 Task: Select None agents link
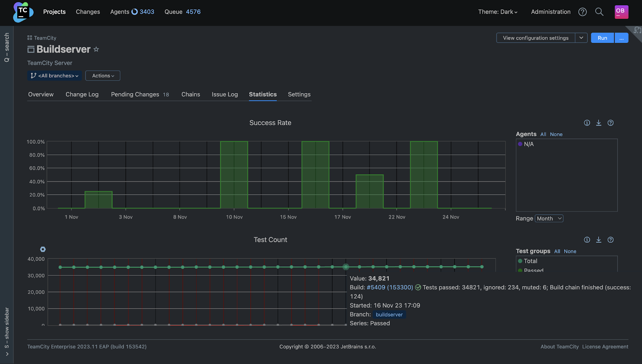pos(556,134)
